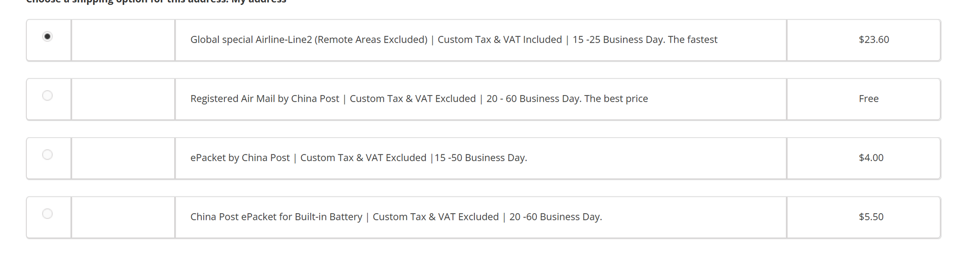The image size is (980, 261).
Task: Click the empty logo cell beside ePacket by China Post
Action: coord(123,158)
